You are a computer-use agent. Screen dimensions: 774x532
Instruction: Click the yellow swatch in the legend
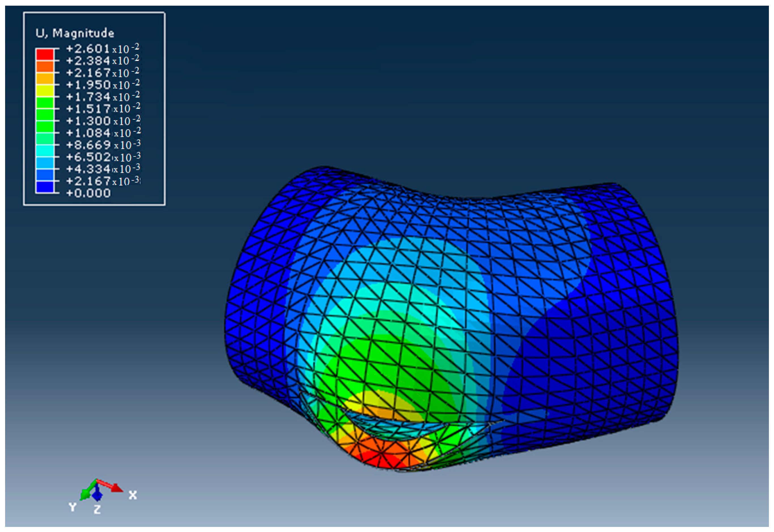point(45,90)
